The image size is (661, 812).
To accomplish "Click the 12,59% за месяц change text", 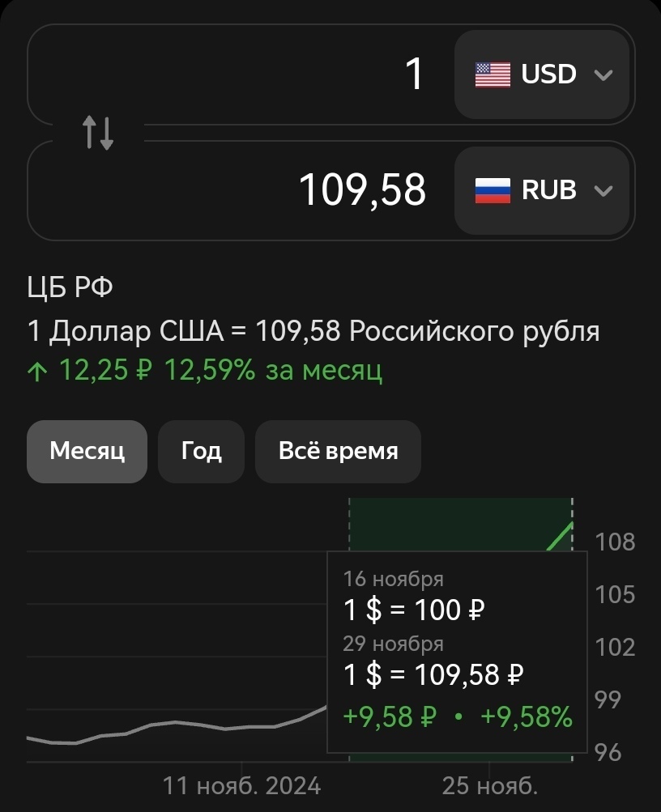I will coord(273,371).
